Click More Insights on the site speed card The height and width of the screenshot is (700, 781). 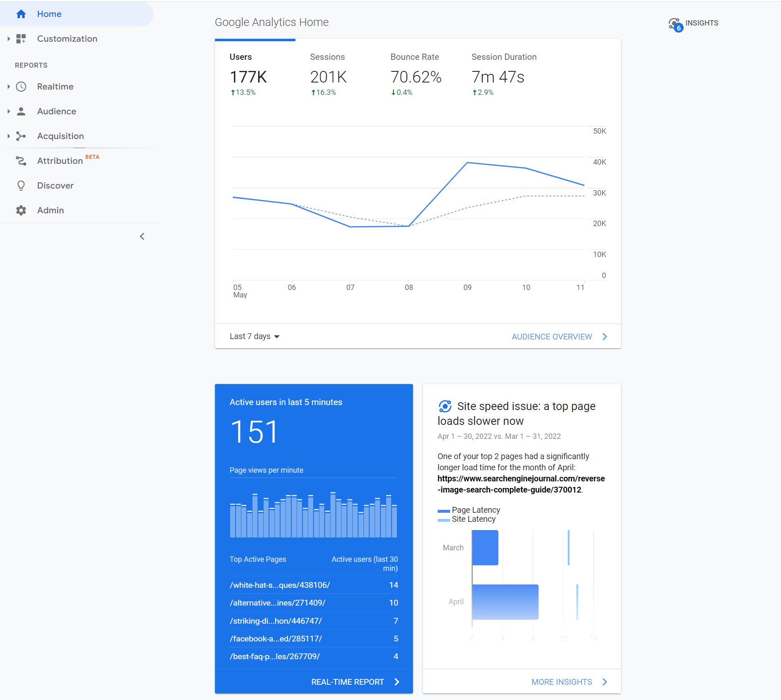pyautogui.click(x=562, y=681)
